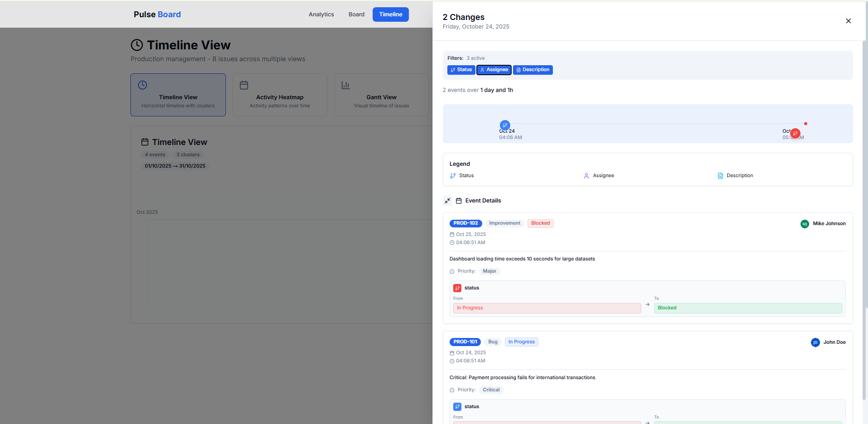Open issue PROD-102 badge
The image size is (868, 424).
pos(465,223)
